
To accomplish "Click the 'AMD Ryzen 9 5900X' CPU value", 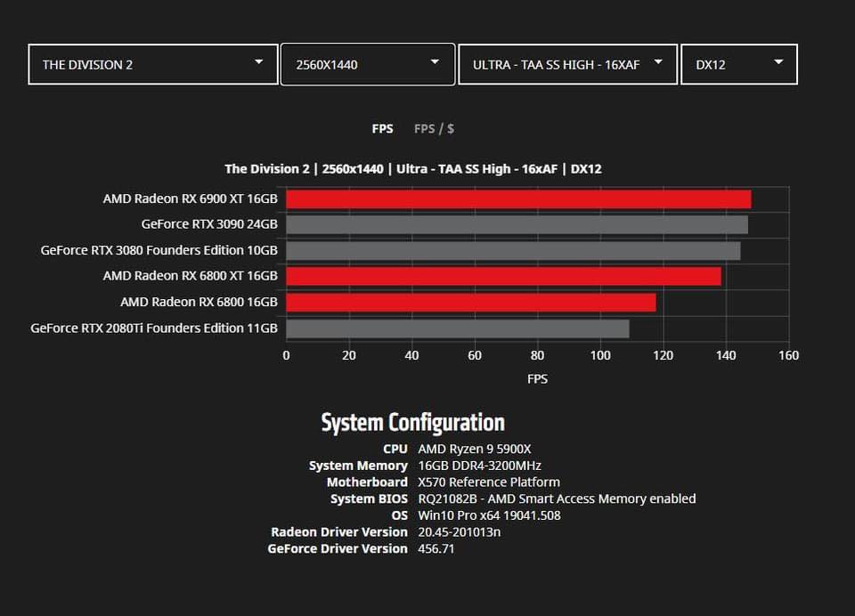I will 475,450.
